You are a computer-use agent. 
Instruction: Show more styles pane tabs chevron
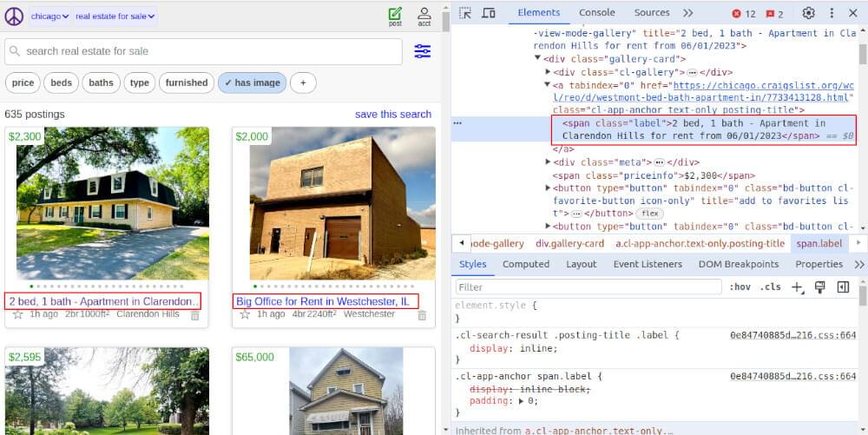point(859,265)
